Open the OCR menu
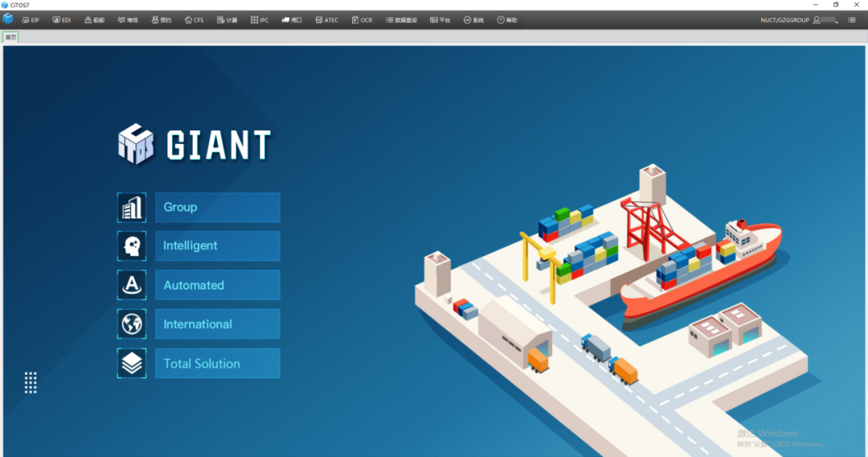Viewport: 868px width, 457px height. (x=362, y=20)
